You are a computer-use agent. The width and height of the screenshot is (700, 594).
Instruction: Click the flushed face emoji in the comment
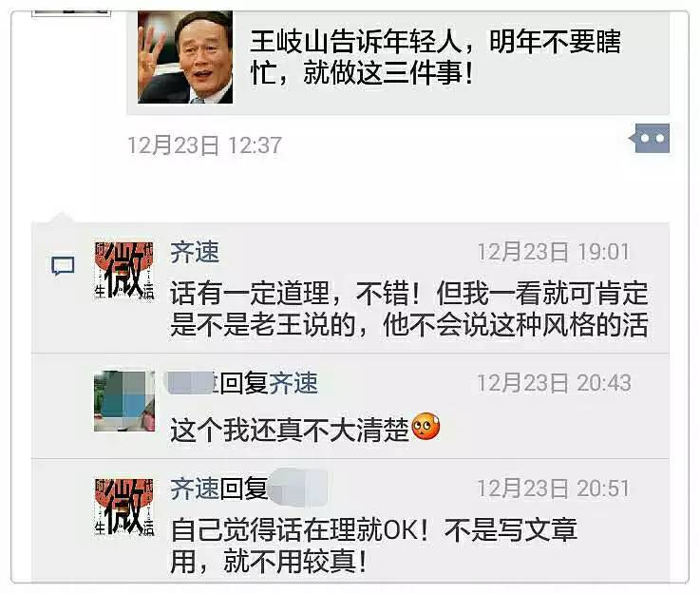pos(426,427)
